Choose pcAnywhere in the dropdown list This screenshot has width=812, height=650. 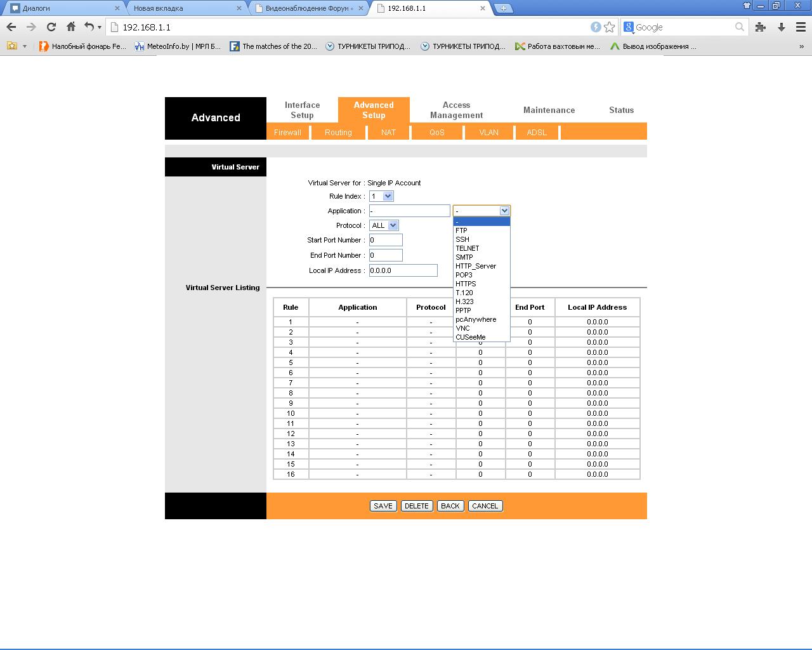[476, 319]
